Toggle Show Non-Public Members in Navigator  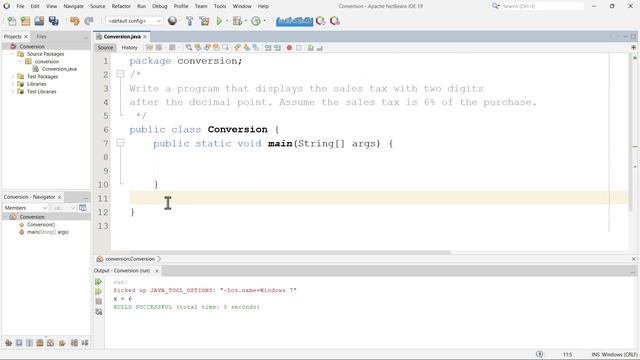click(x=40, y=342)
